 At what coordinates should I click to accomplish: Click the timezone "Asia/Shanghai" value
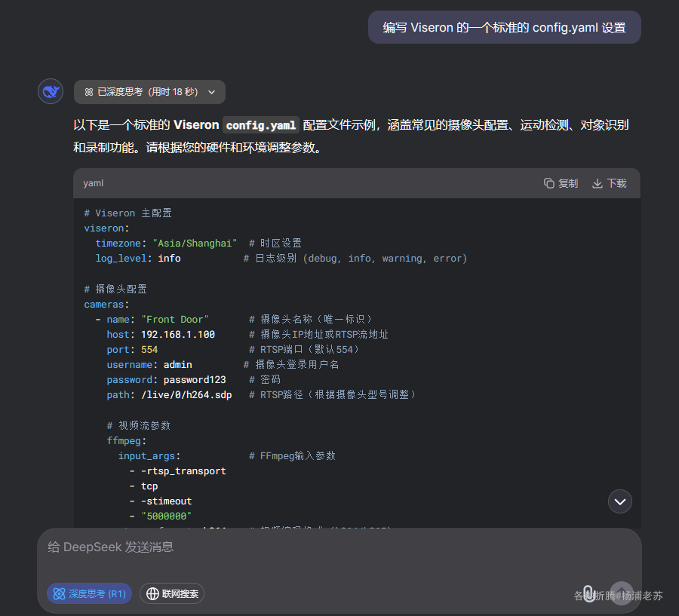(195, 244)
